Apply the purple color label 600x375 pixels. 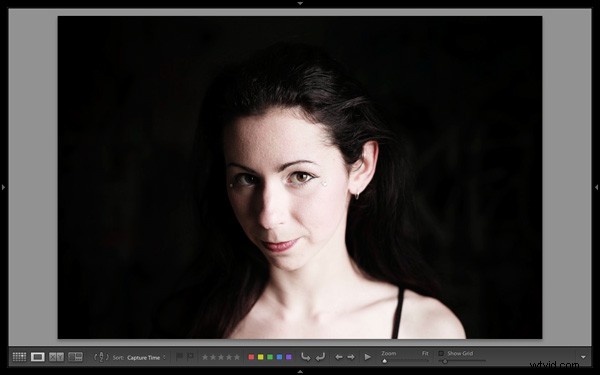pyautogui.click(x=289, y=357)
